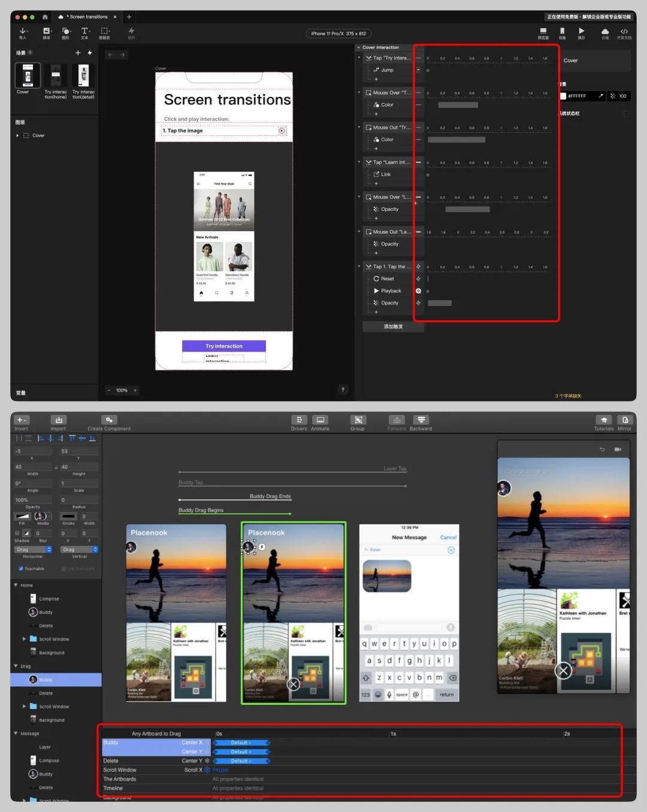This screenshot has height=812, width=647.
Task: Click the lightning icon beside scene plus
Action: click(x=90, y=53)
